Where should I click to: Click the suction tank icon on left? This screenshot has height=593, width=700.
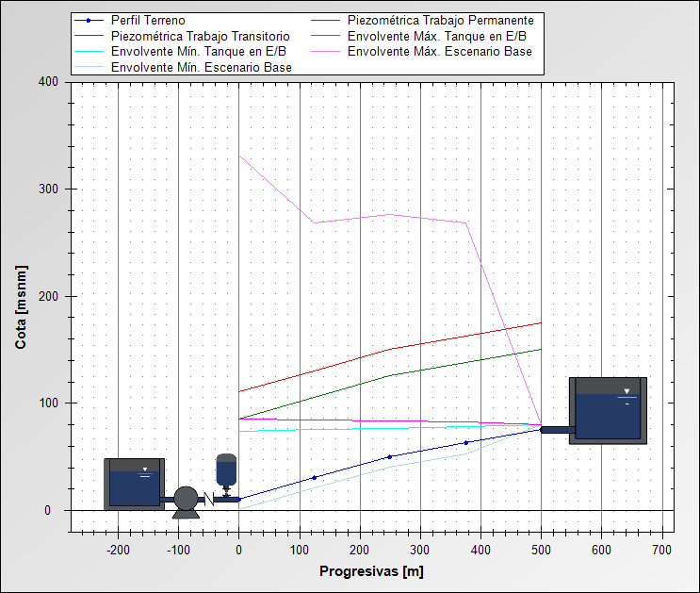(135, 485)
